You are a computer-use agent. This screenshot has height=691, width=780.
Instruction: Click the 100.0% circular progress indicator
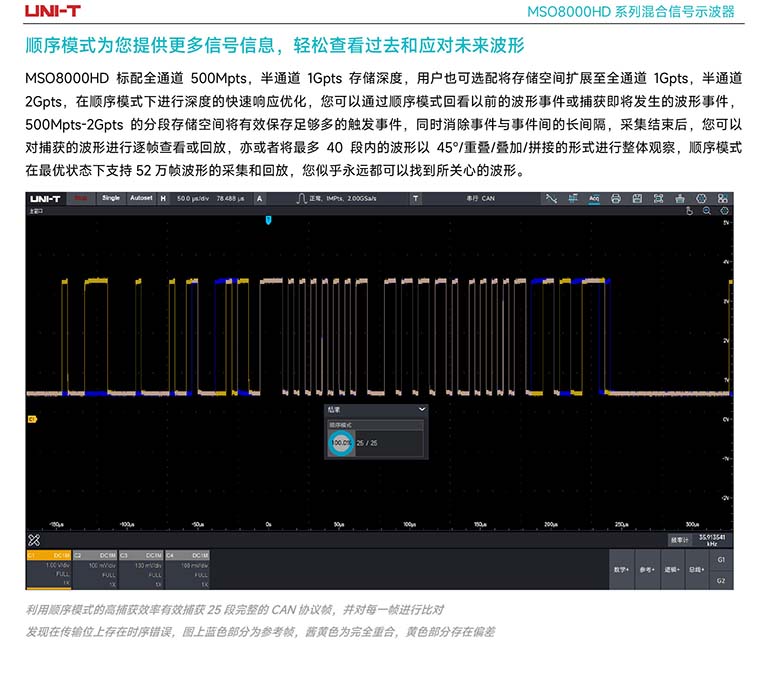[x=341, y=441]
